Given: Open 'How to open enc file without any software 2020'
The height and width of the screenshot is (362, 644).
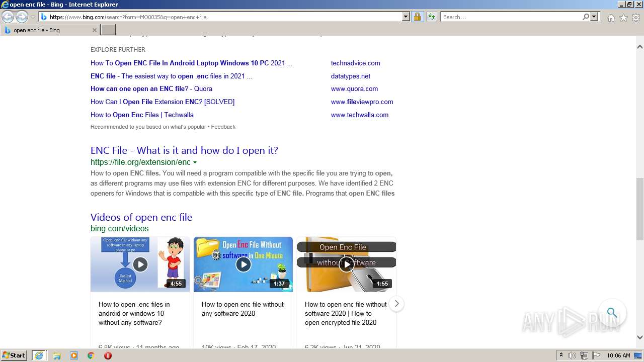Looking at the screenshot, I should [x=243, y=309].
